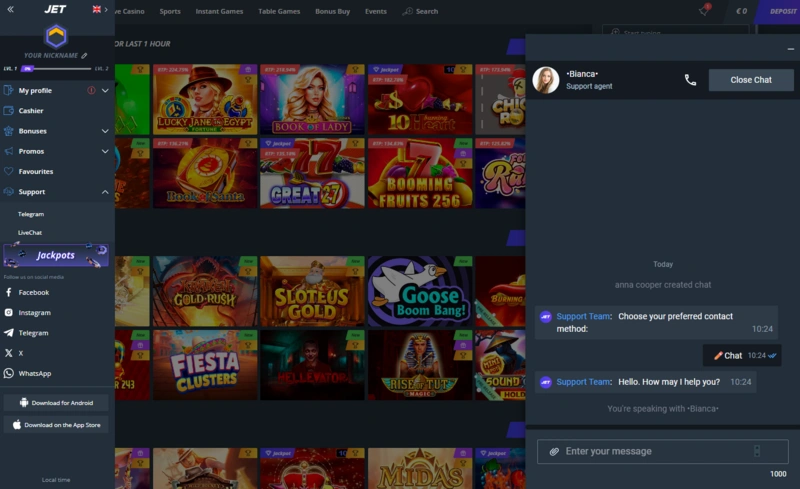Expand the Bonuses chevron
This screenshot has height=489, width=800.
coord(105,131)
